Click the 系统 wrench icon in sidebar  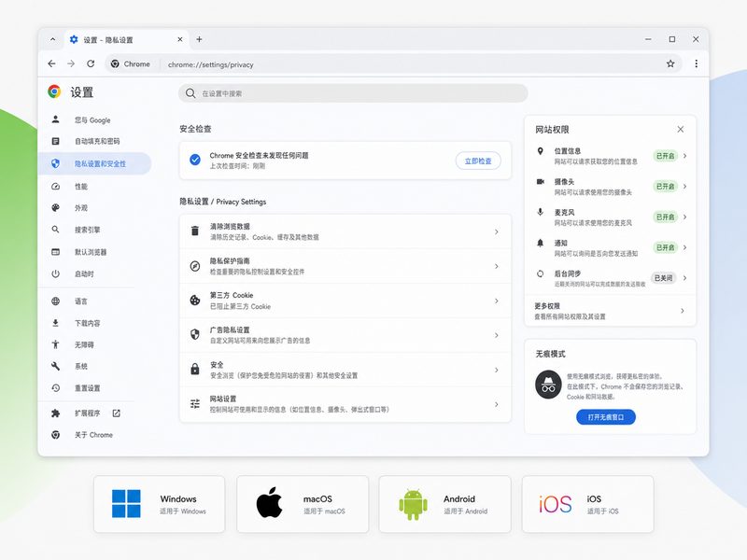point(55,366)
